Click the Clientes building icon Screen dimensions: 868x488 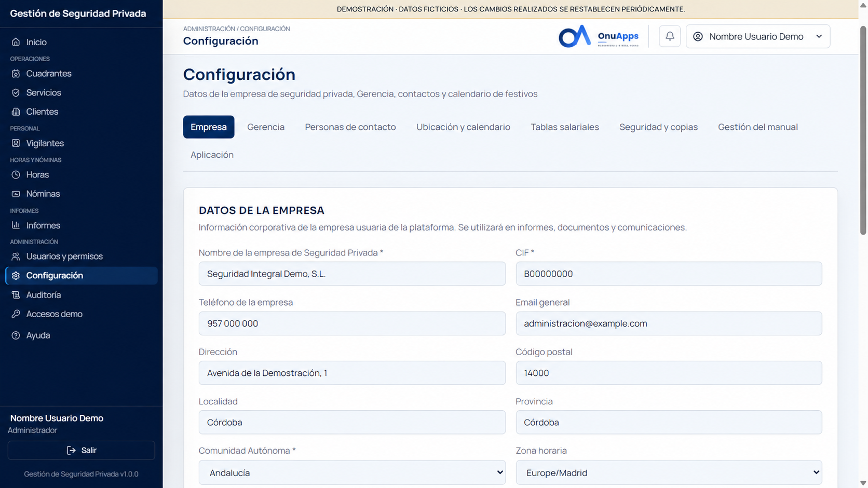point(16,112)
